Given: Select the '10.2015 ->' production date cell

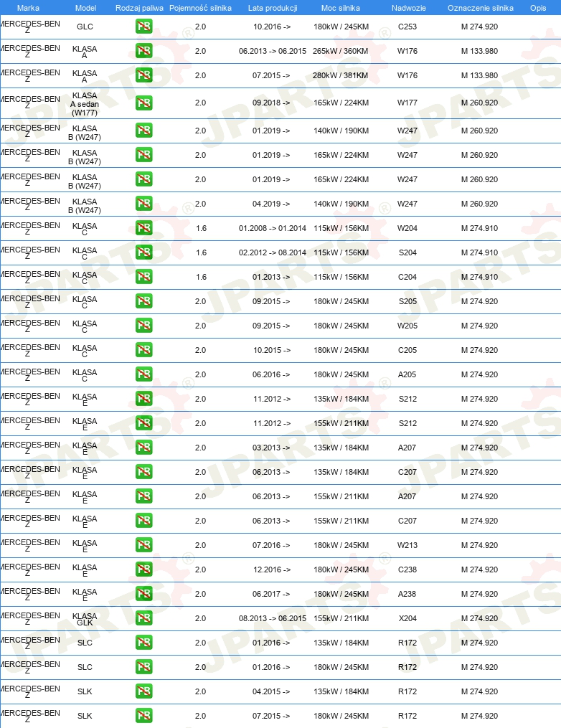Looking at the screenshot, I should point(272,350).
